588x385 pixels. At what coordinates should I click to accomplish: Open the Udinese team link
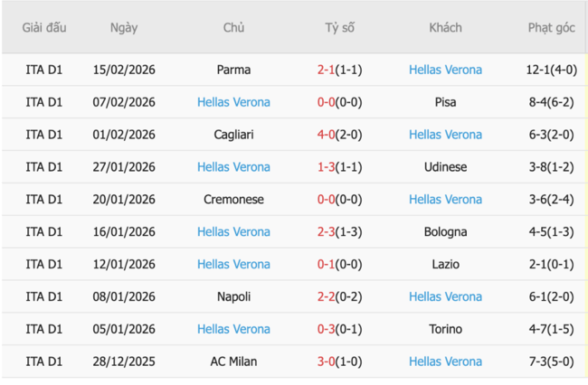pyautogui.click(x=445, y=167)
